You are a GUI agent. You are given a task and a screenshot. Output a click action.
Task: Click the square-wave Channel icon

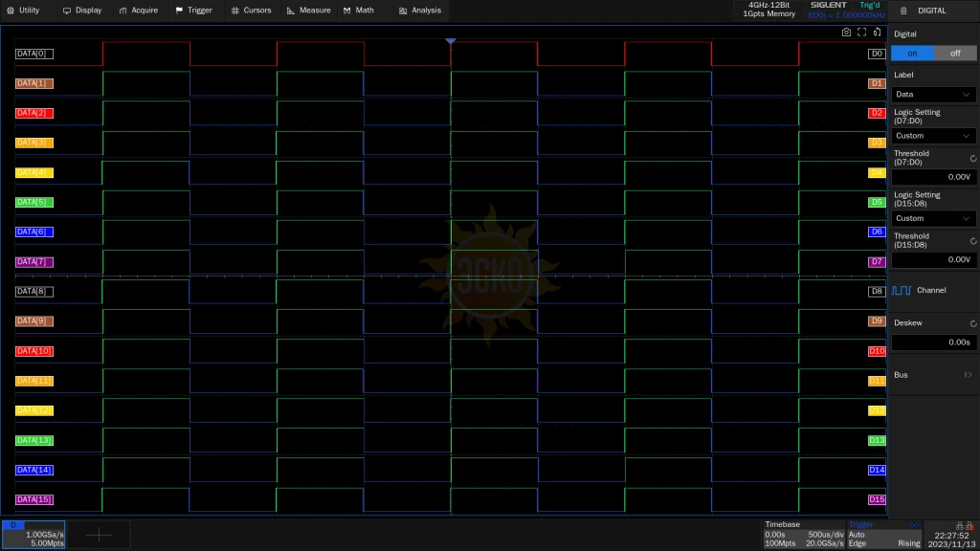pos(902,291)
